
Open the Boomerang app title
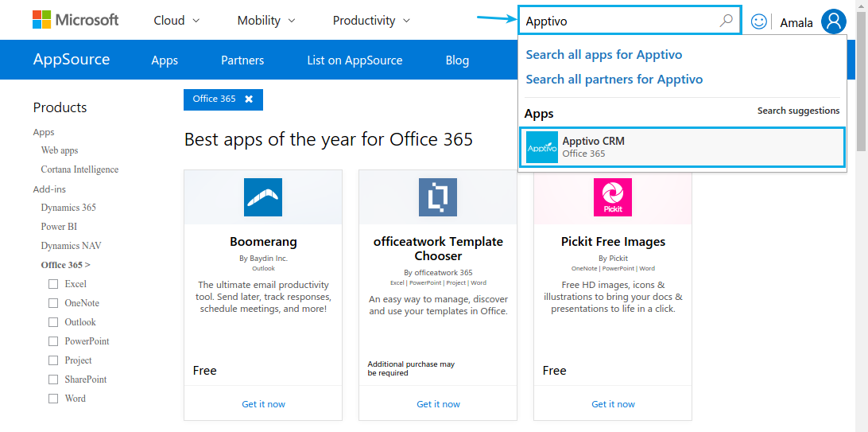point(264,242)
